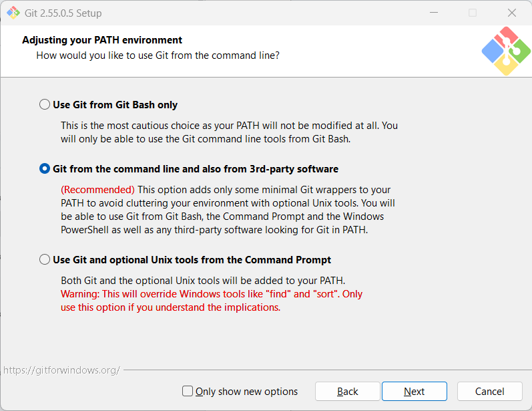Screen dimensions: 532x411
Task: Select "Use Git from Git Bash only" radio
Action: pos(45,104)
